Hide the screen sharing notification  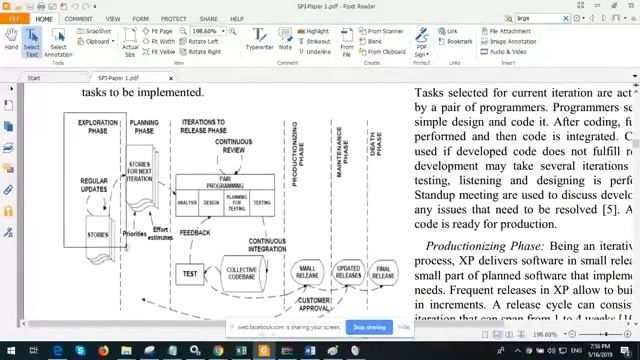click(403, 327)
